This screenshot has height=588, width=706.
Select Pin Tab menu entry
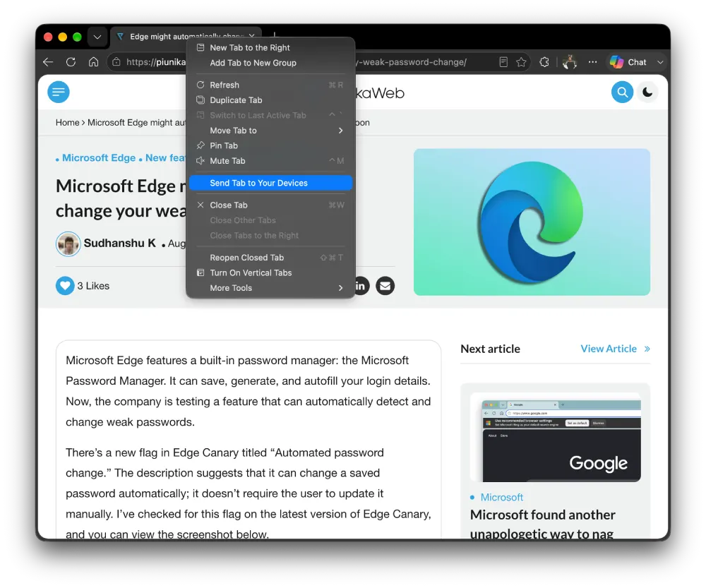(x=270, y=146)
